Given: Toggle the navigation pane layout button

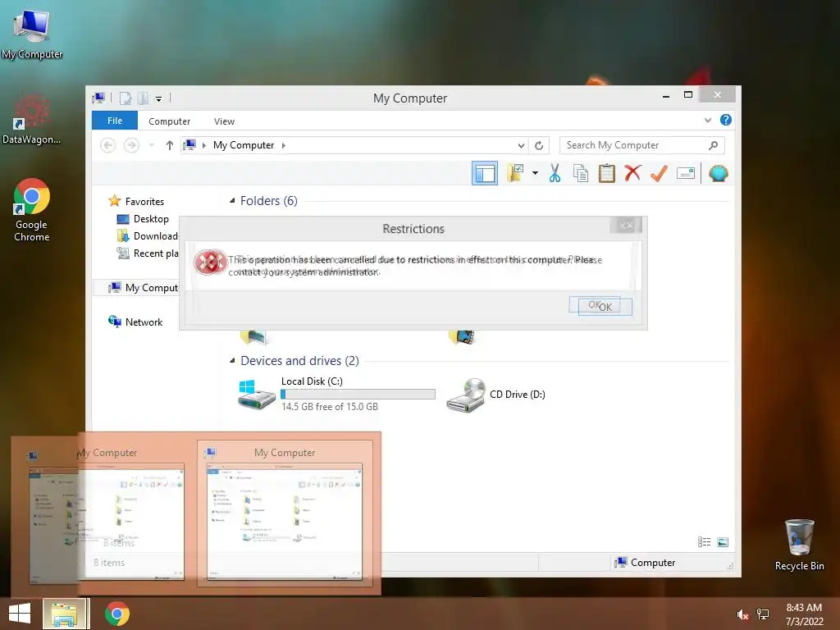Looking at the screenshot, I should [x=484, y=173].
